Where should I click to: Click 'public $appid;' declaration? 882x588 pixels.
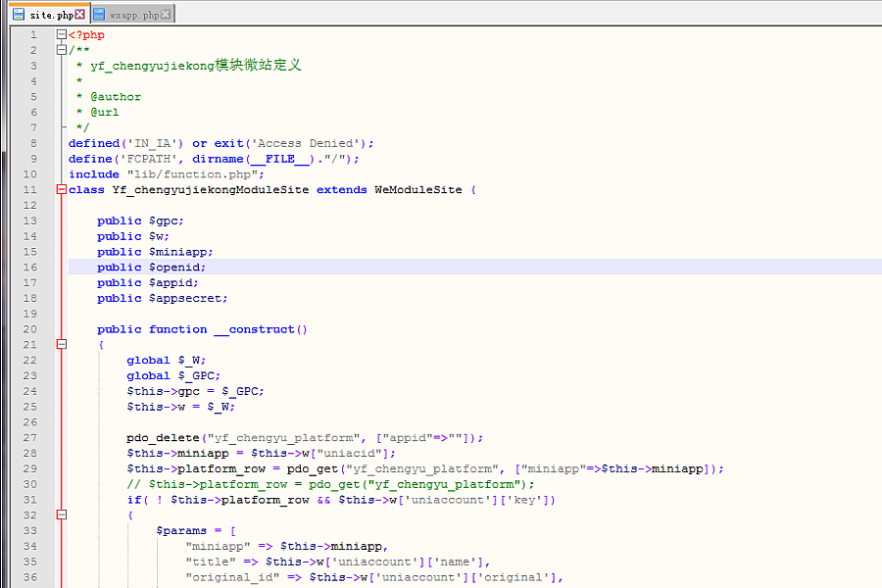click(x=147, y=283)
